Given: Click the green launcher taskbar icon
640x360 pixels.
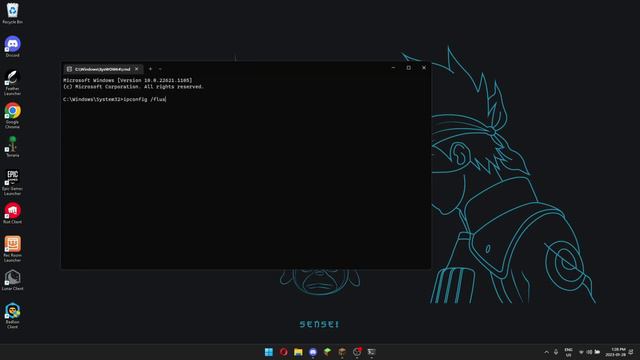Looking at the screenshot, I should pos(327,352).
